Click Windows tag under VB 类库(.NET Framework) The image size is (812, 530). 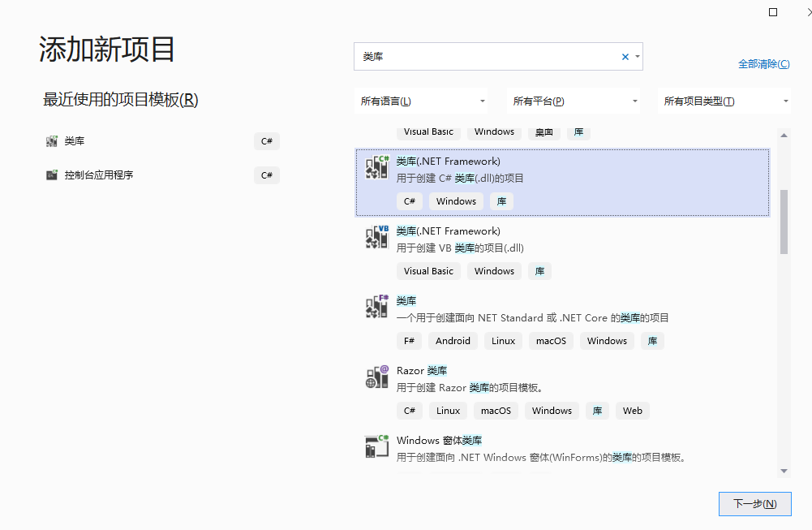coord(495,271)
